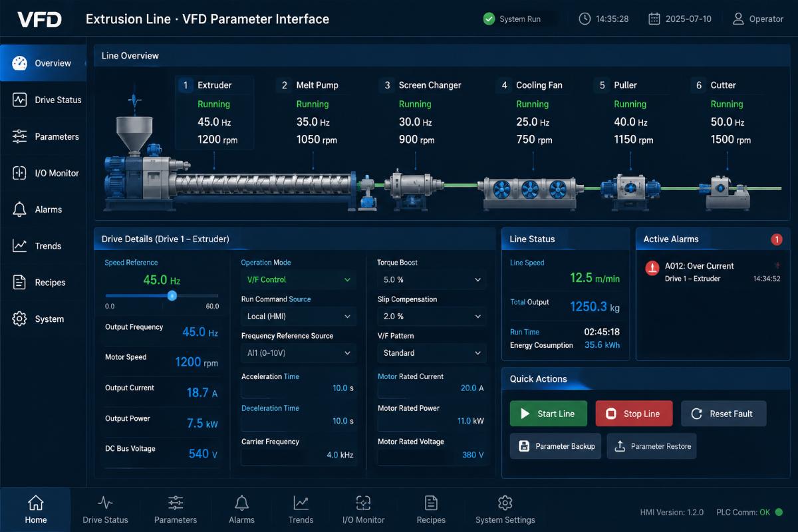This screenshot has width=798, height=532.
Task: Open the Overview gauge icon in sidebar
Action: coord(19,63)
